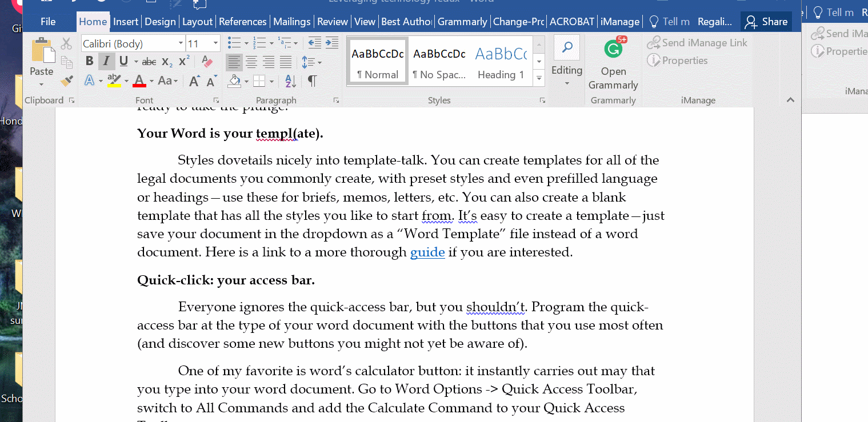The height and width of the screenshot is (422, 868).
Task: Switch to the ACROBAT tab
Action: (572, 22)
